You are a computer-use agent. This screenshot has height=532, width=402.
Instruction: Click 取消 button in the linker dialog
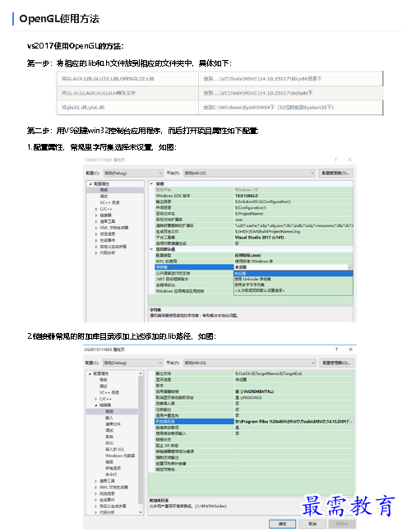point(312,524)
